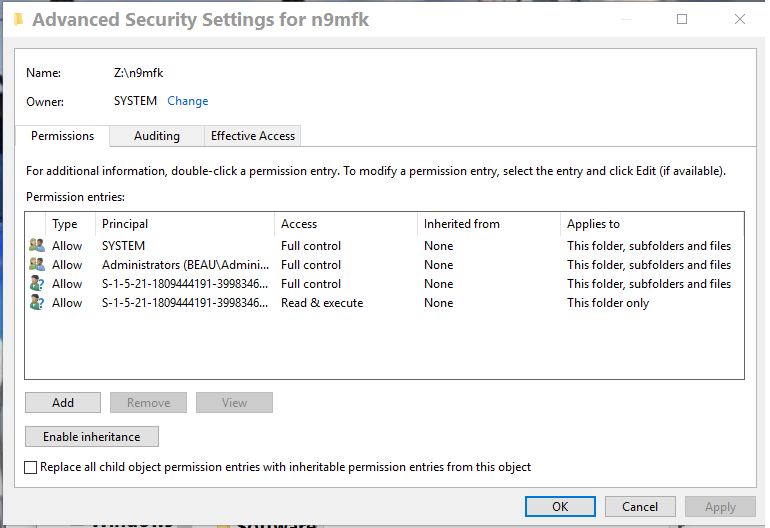Select the Administrators (BEAU\Admini... entry
Image resolution: width=770 pixels, height=528 pixels.
pyautogui.click(x=186, y=265)
